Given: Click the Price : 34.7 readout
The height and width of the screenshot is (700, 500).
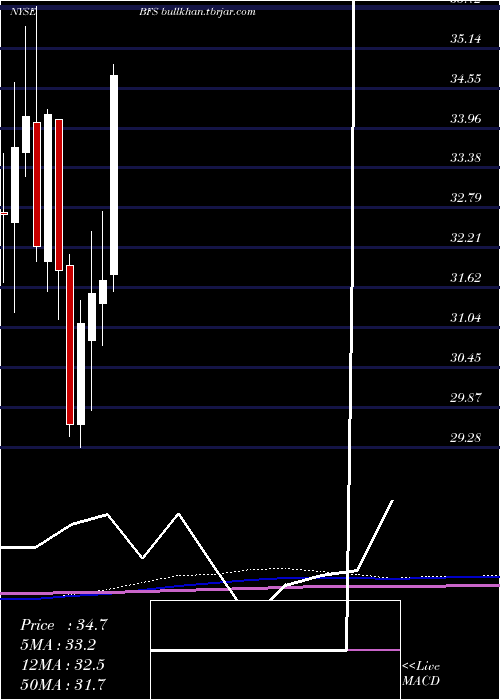Looking at the screenshot, I should [x=64, y=625].
